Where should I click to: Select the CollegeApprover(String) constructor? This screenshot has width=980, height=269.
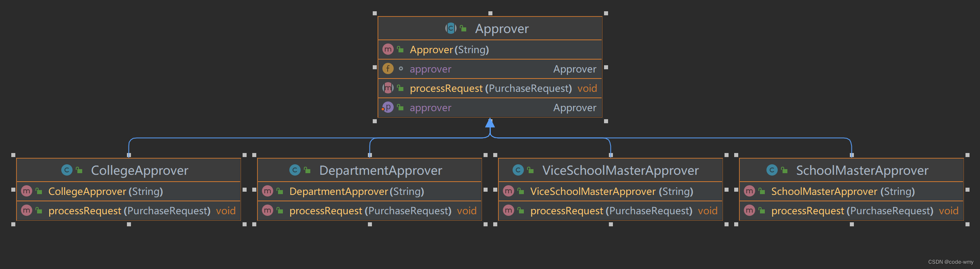(x=106, y=191)
